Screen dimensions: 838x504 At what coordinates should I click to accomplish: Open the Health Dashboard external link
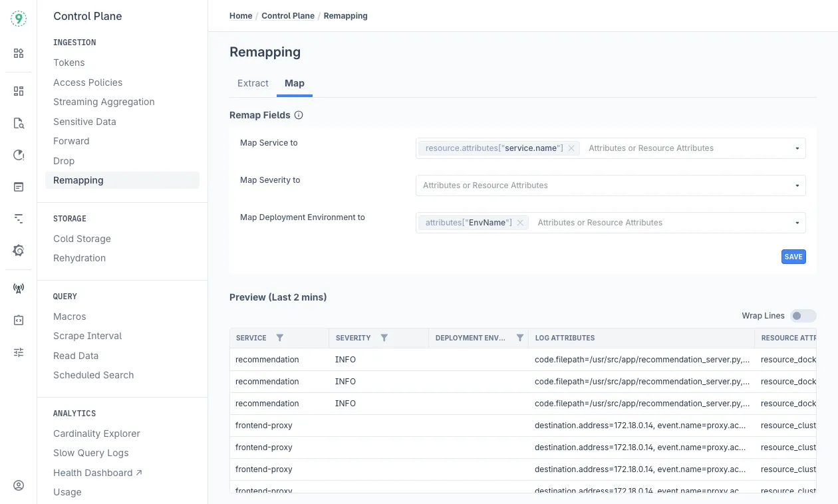(x=98, y=473)
